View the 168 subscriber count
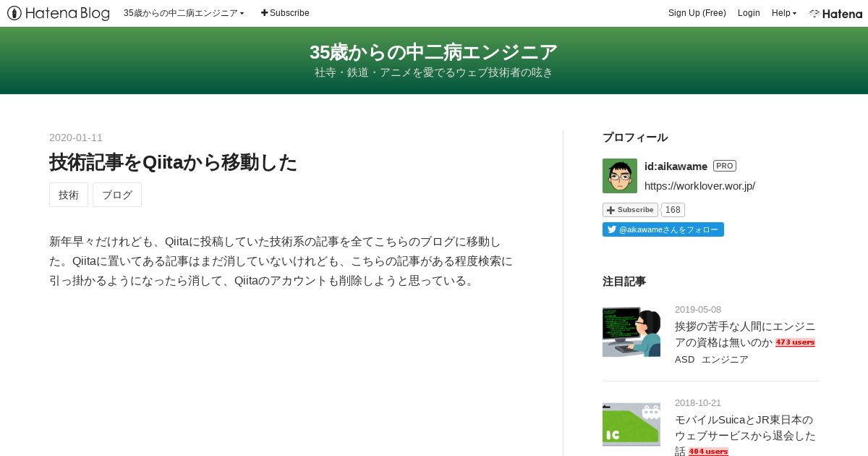 coord(673,210)
